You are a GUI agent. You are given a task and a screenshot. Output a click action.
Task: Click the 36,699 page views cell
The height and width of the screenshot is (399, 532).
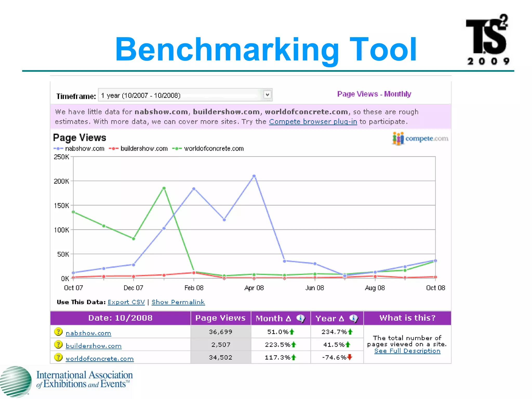tap(221, 332)
